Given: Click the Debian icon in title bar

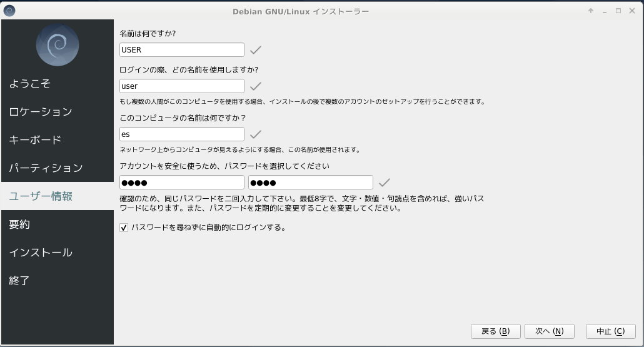Looking at the screenshot, I should [9, 11].
